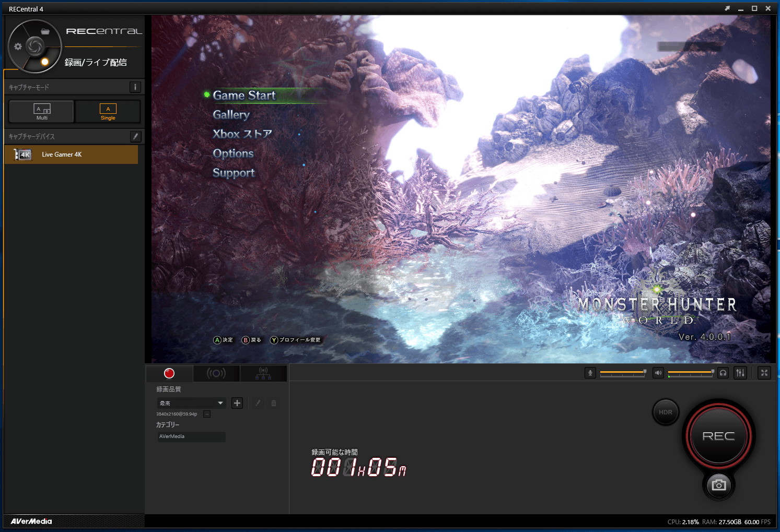Open the settings gear in the RECentral dial
Screen dimensions: 780x532
pyautogui.click(x=18, y=46)
